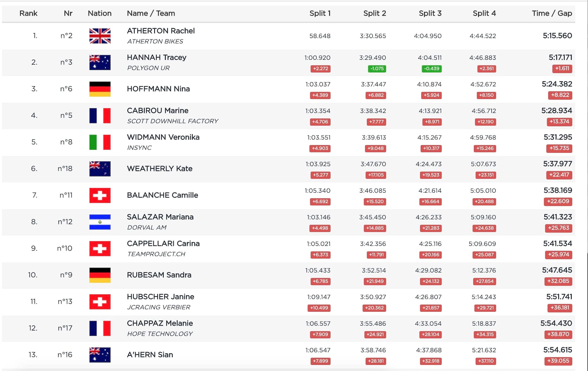The image size is (588, 371).
Task: Click the flag next to Tracey Hannah
Action: click(x=100, y=62)
